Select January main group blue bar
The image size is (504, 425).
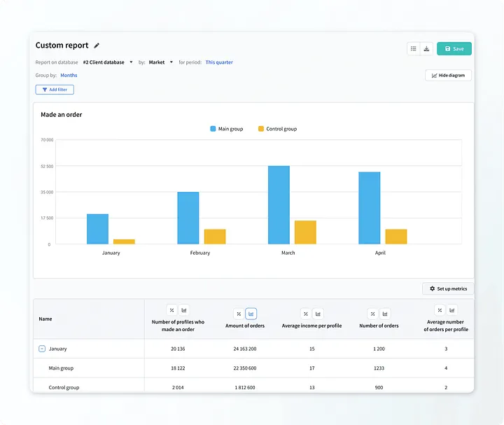tap(97, 229)
